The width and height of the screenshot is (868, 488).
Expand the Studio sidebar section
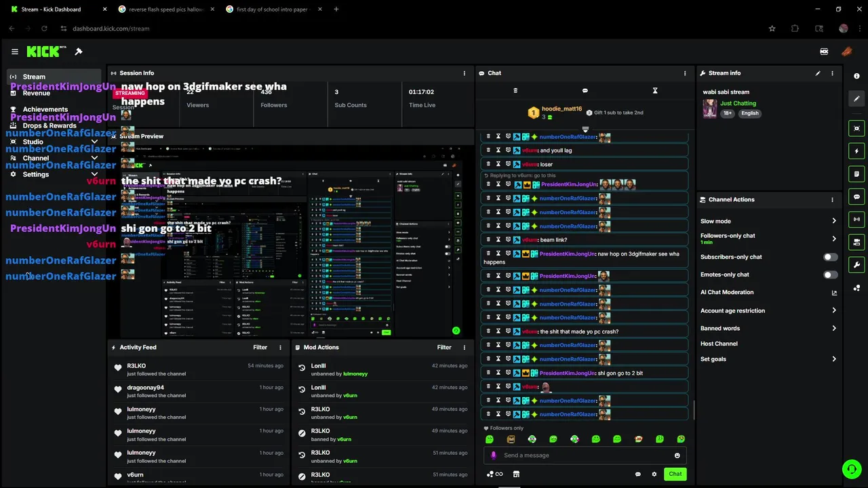click(94, 142)
